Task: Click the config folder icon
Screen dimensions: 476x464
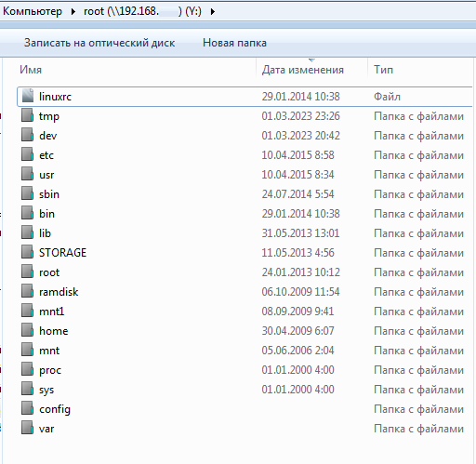Action: tap(28, 408)
